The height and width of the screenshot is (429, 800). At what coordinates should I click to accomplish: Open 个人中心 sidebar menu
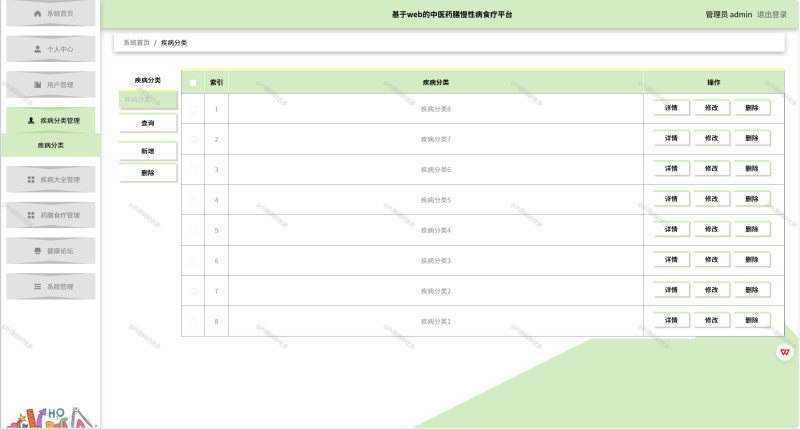[51, 49]
